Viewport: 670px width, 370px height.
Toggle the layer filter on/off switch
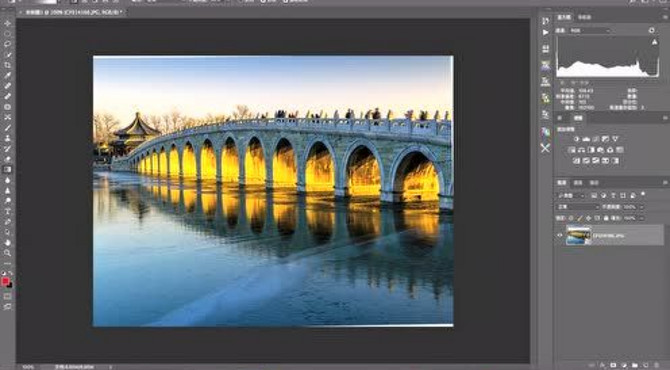pyautogui.click(x=643, y=194)
